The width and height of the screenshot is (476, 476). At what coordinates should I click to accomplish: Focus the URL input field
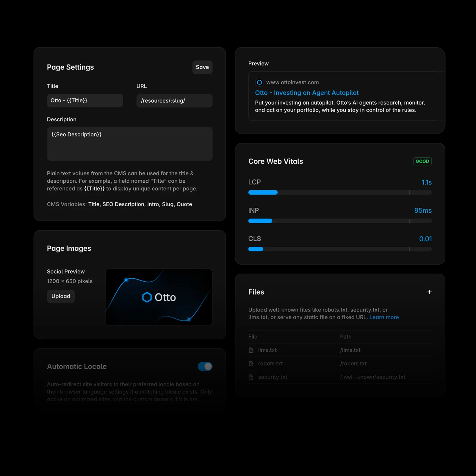[x=174, y=101]
